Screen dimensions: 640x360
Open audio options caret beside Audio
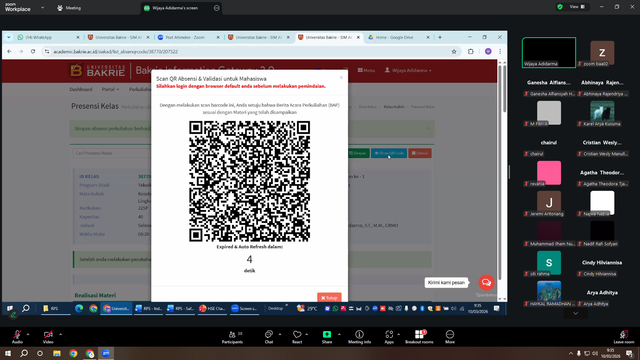click(x=28, y=334)
